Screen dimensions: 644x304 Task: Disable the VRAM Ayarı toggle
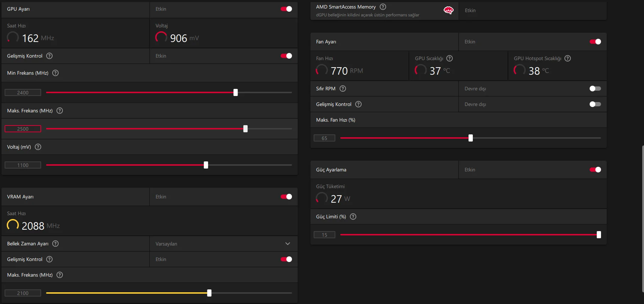(286, 197)
